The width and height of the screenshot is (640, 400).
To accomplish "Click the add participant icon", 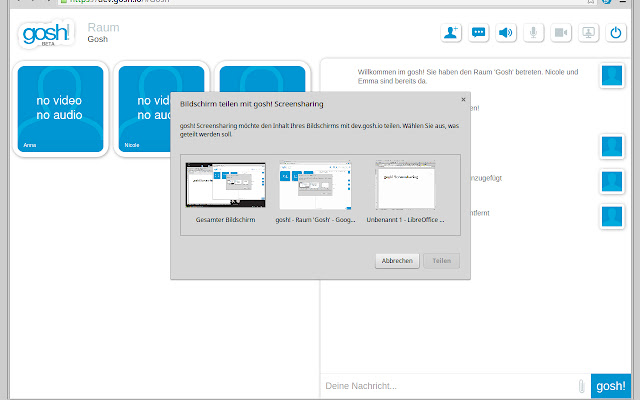I will [451, 33].
